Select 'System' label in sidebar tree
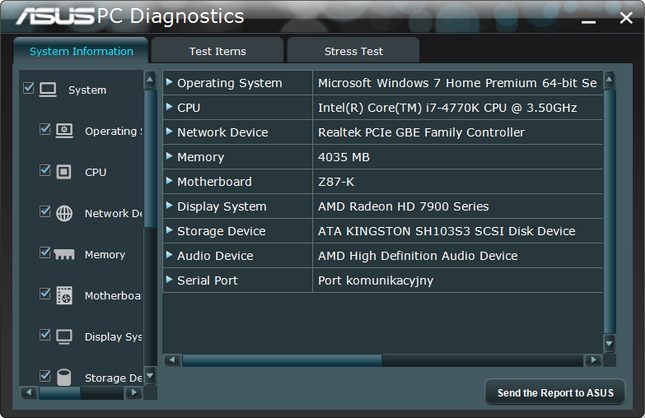 [x=87, y=90]
